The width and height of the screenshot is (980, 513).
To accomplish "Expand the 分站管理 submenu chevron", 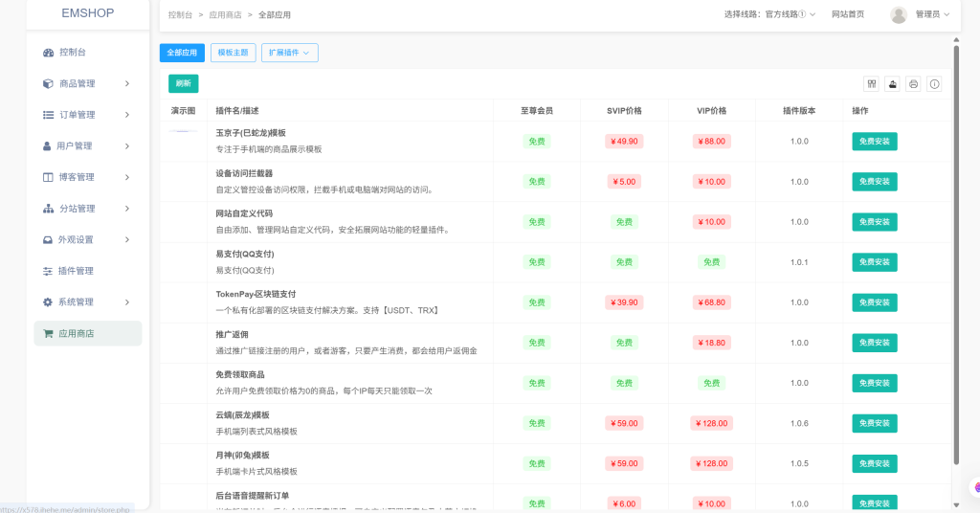I will 127,209.
